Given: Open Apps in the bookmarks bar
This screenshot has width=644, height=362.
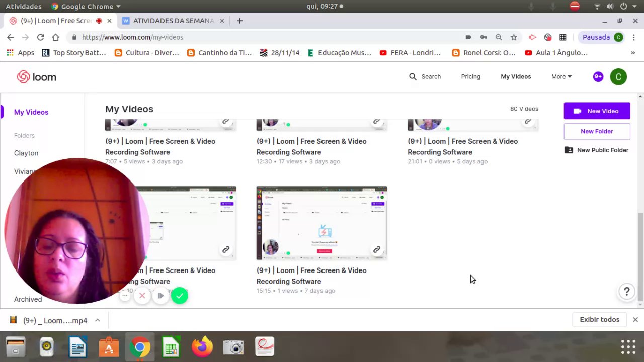Looking at the screenshot, I should (x=21, y=53).
